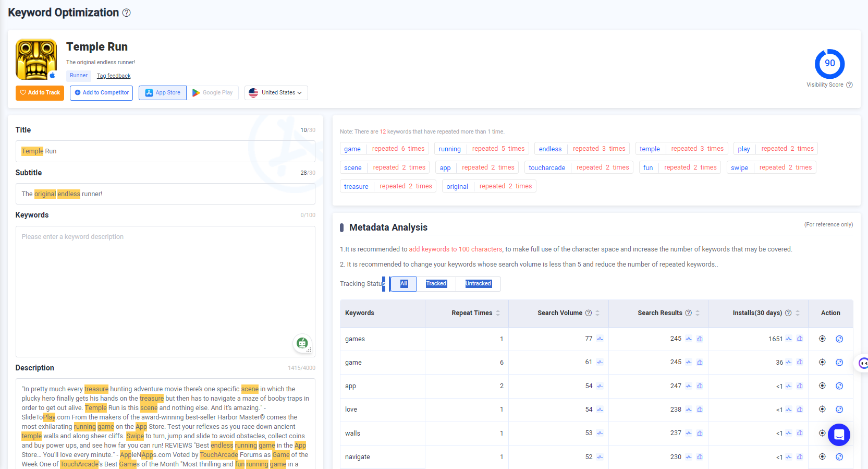This screenshot has height=469, width=868.
Task: Click blue circular action icon for app row
Action: pos(839,386)
